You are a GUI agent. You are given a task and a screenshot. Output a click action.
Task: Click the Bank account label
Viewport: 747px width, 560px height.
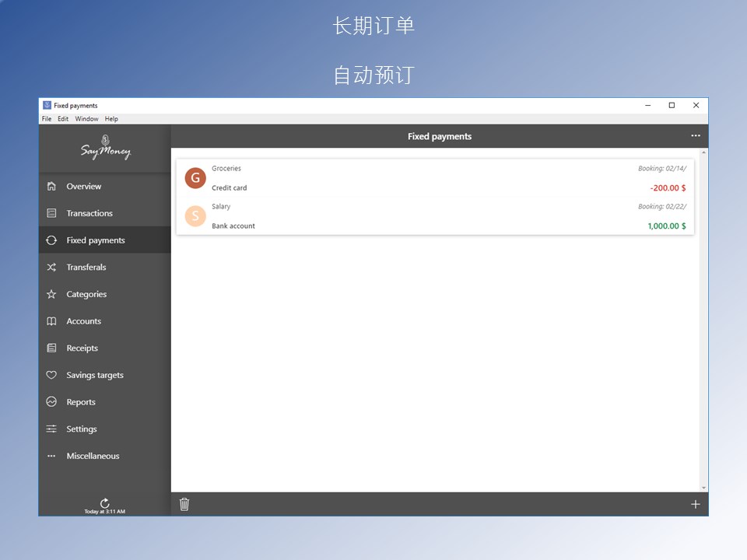233,226
